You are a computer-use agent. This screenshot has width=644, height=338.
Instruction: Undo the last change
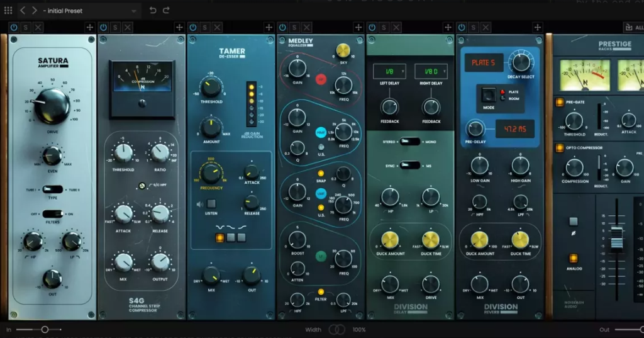point(153,10)
